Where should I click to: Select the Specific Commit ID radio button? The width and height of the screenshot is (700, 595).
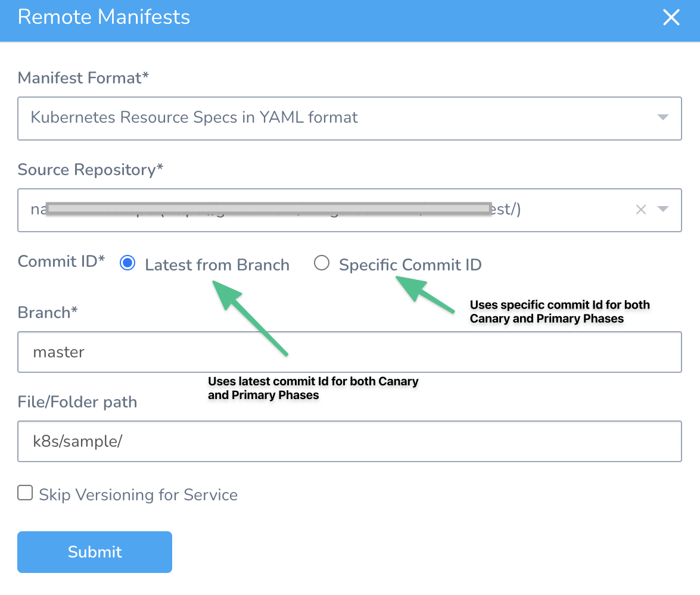322,263
